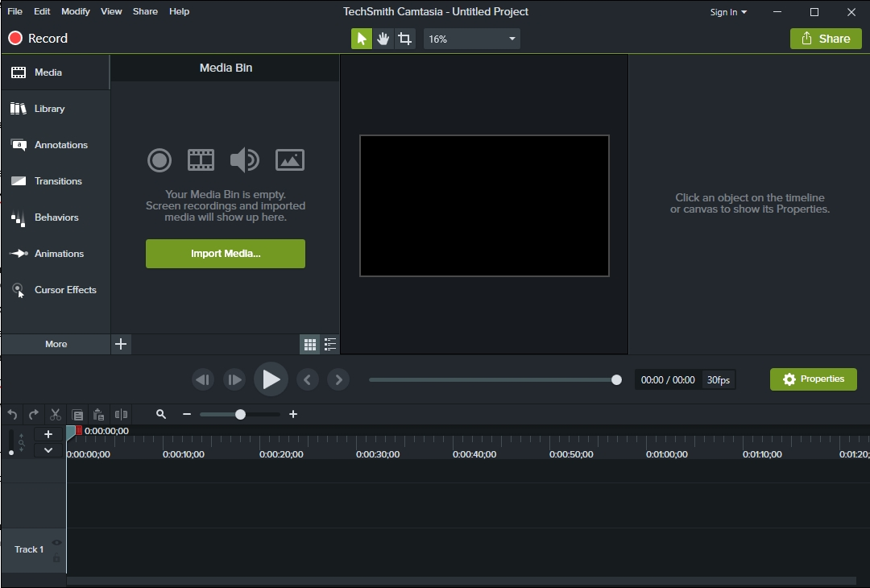Click the Cut scissors icon
The width and height of the screenshot is (870, 588).
(x=56, y=414)
